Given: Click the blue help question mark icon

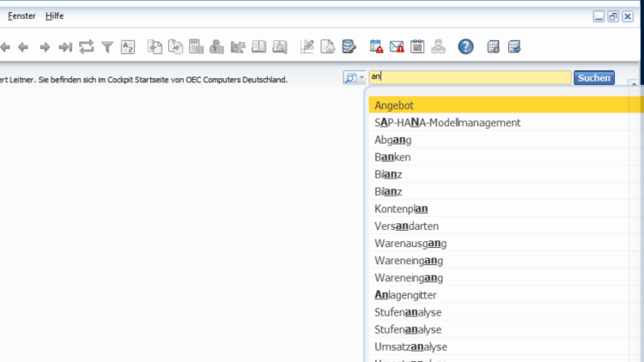Looking at the screenshot, I should coord(465,47).
